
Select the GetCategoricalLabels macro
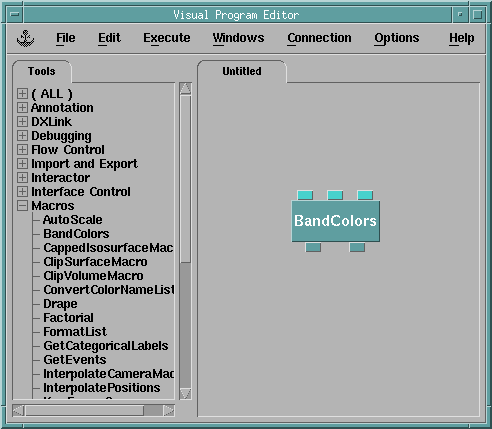point(106,346)
